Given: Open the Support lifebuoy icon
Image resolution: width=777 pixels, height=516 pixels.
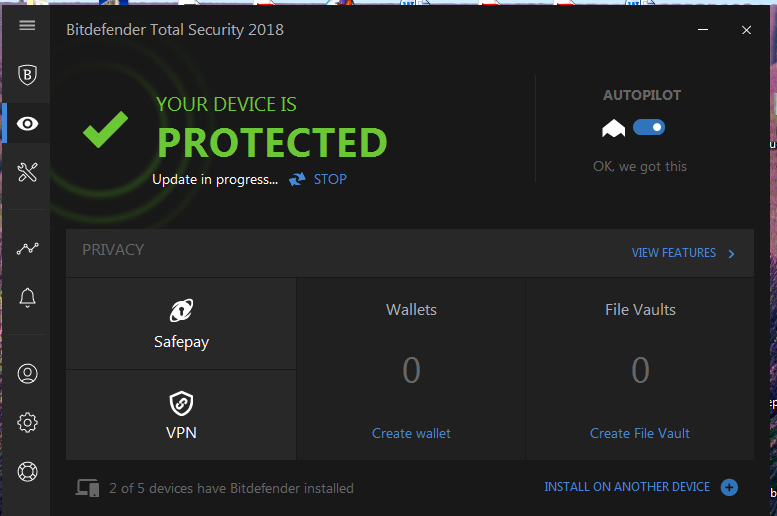Looking at the screenshot, I should [x=27, y=471].
